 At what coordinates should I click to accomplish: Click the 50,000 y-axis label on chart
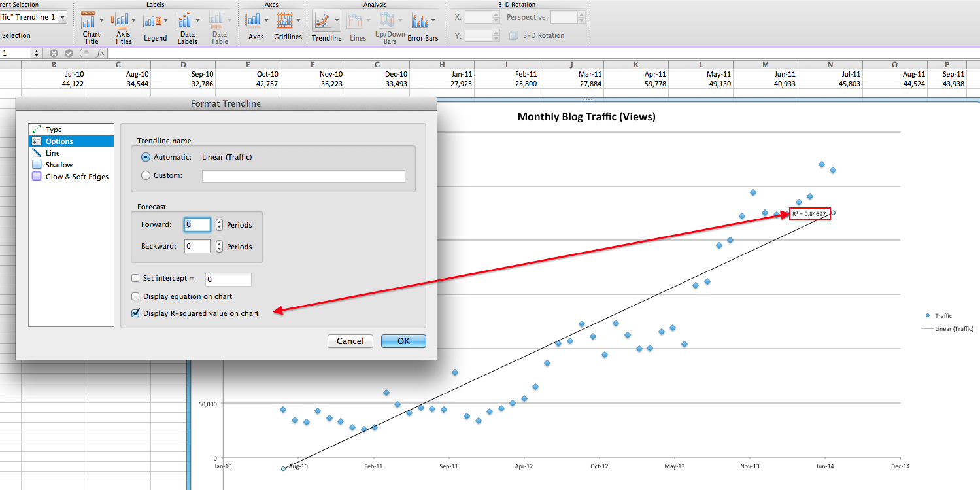207,404
